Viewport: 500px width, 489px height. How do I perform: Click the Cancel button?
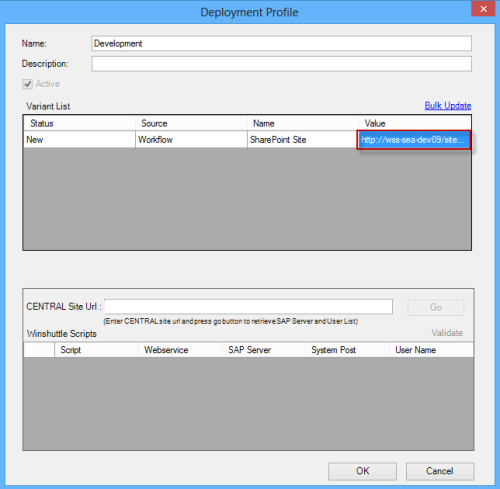[x=440, y=471]
